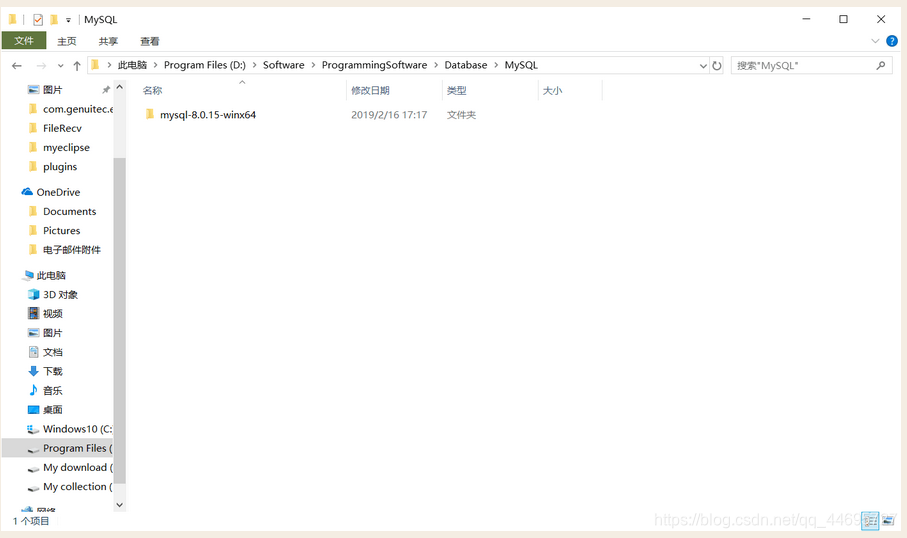Screen dimensions: 907x538
Task: Click navigation pane scroll down arrow
Action: (x=120, y=504)
